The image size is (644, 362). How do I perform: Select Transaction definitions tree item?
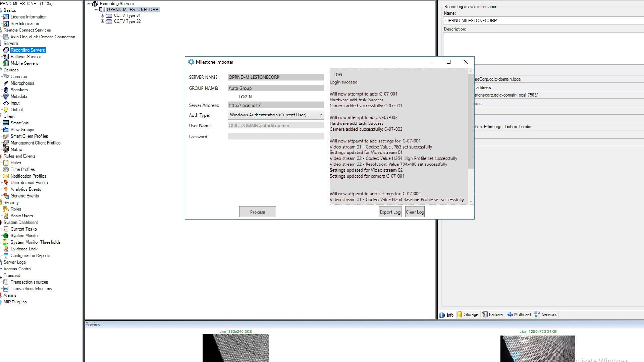coord(31,289)
